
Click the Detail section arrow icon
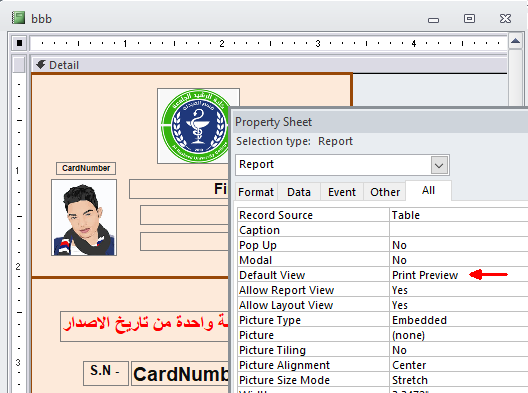(x=41, y=64)
